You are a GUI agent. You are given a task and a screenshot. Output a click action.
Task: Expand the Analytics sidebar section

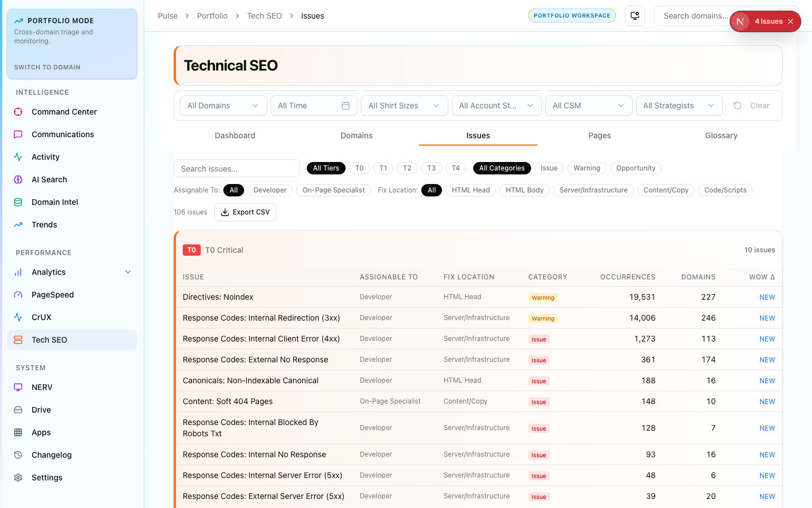tap(128, 272)
